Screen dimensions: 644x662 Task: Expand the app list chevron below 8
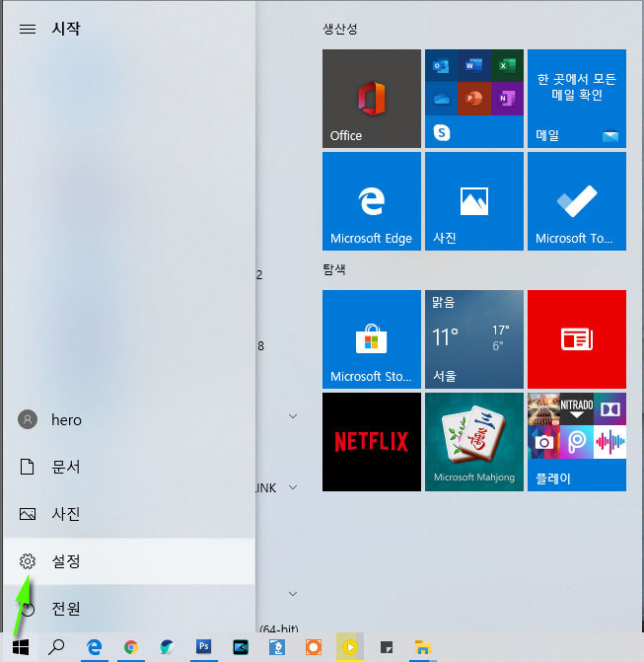pyautogui.click(x=293, y=416)
